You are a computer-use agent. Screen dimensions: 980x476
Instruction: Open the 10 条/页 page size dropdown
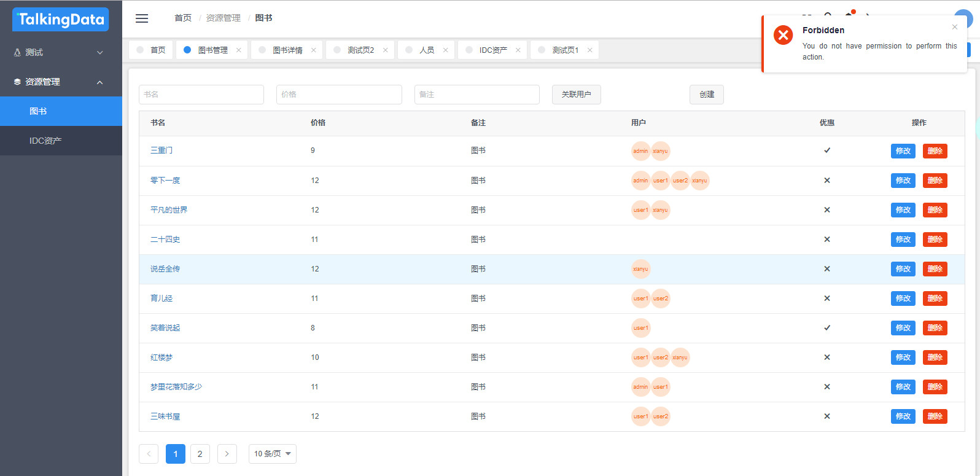[x=272, y=454]
